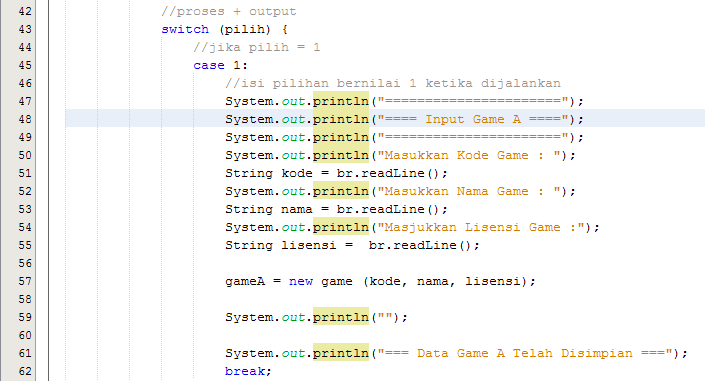The image size is (705, 381).
Task: Click the string "=== Data Game A Telah Disimpian ==="
Action: tap(525, 353)
